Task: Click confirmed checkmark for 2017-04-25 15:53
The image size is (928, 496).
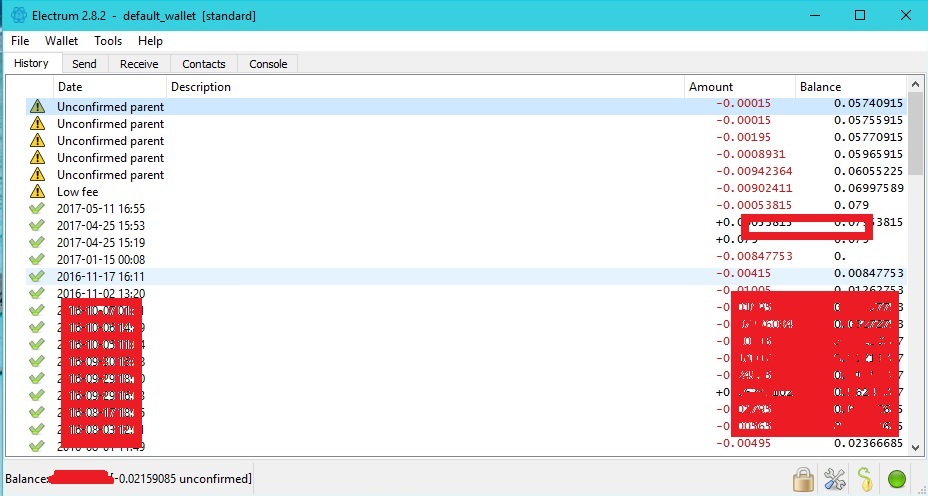Action: (37, 226)
